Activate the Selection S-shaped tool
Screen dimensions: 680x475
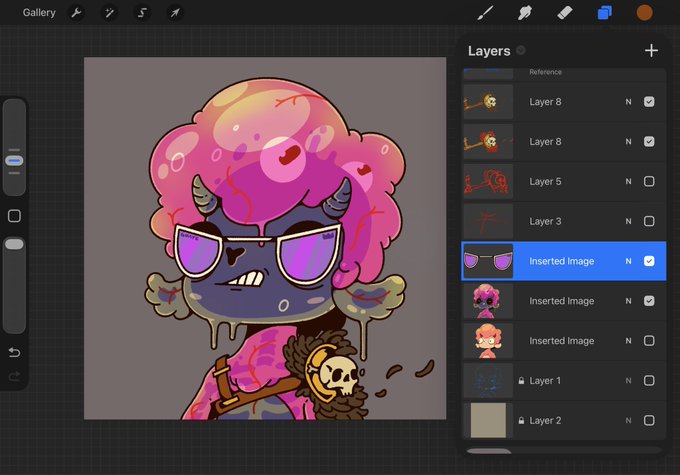(142, 13)
